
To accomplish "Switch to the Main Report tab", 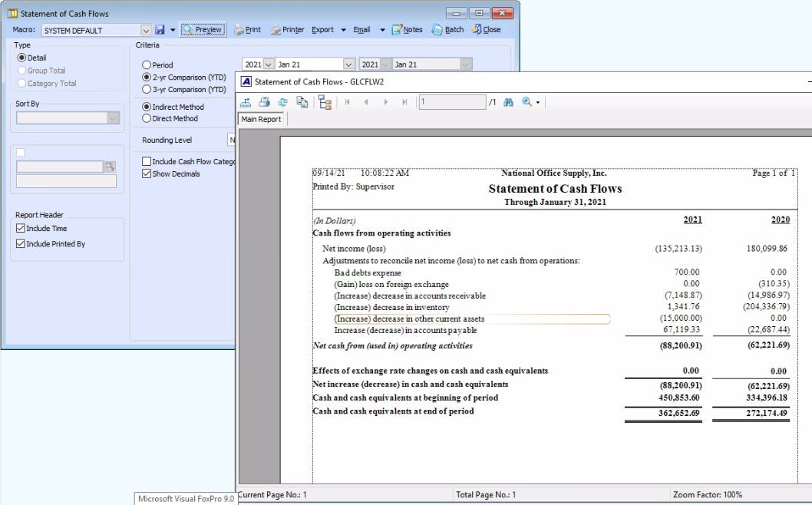I will point(261,119).
